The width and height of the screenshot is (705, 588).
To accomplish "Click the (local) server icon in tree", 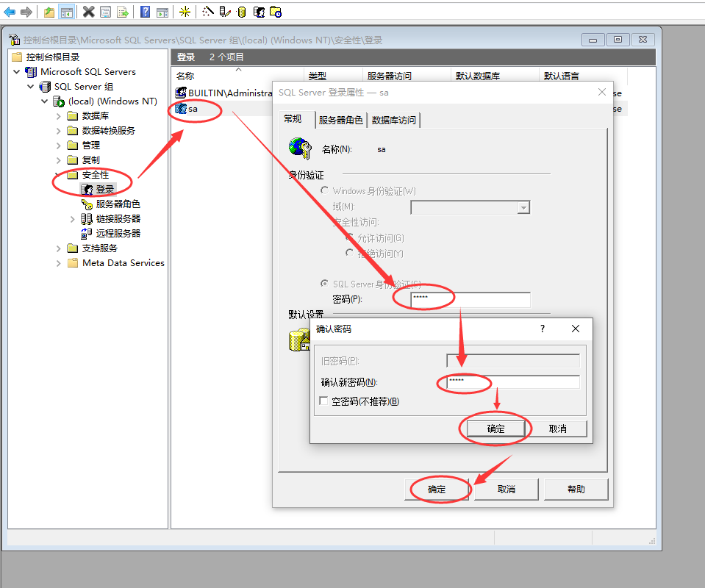I will (59, 101).
